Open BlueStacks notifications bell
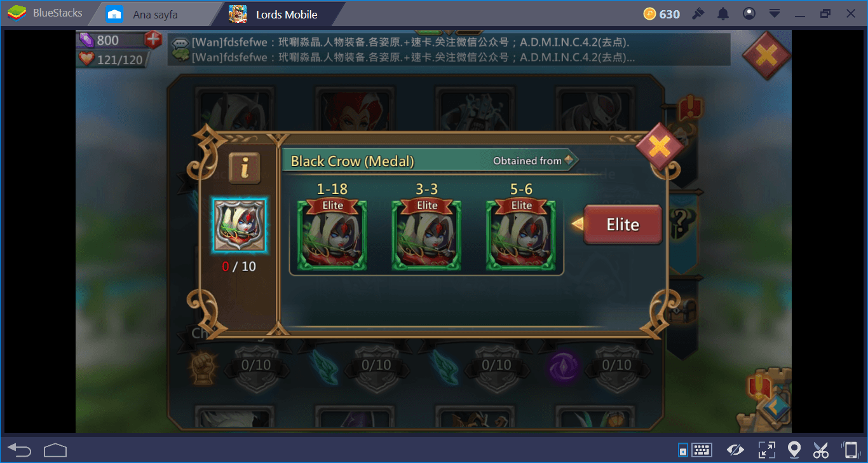Image resolution: width=868 pixels, height=463 pixels. coord(723,14)
